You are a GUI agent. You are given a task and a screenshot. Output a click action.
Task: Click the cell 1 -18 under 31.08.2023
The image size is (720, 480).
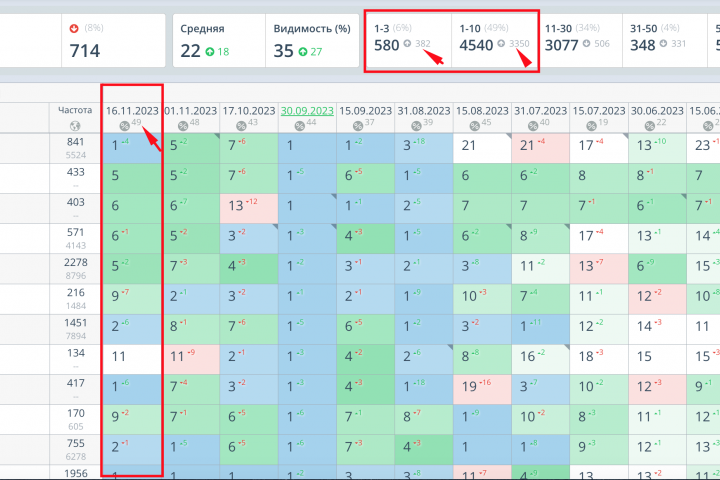pyautogui.click(x=424, y=390)
